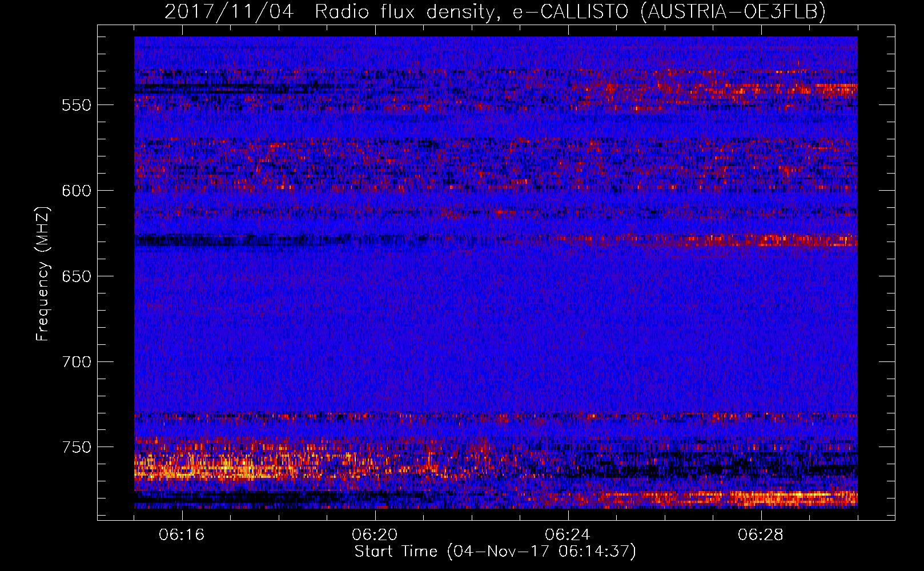Click the 'Start Time (04-Nov-17 06:14:37)' axis label
Image resolution: width=924 pixels, height=571 pixels.
pos(495,552)
